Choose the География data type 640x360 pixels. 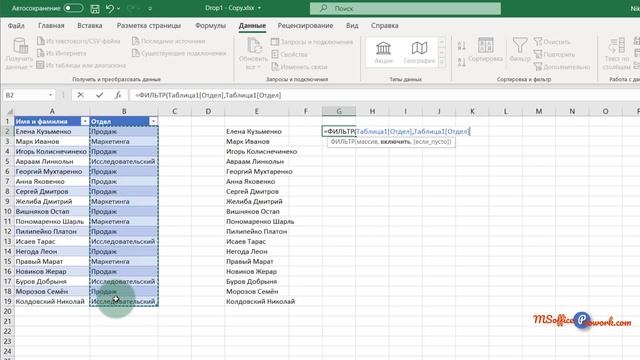419,52
